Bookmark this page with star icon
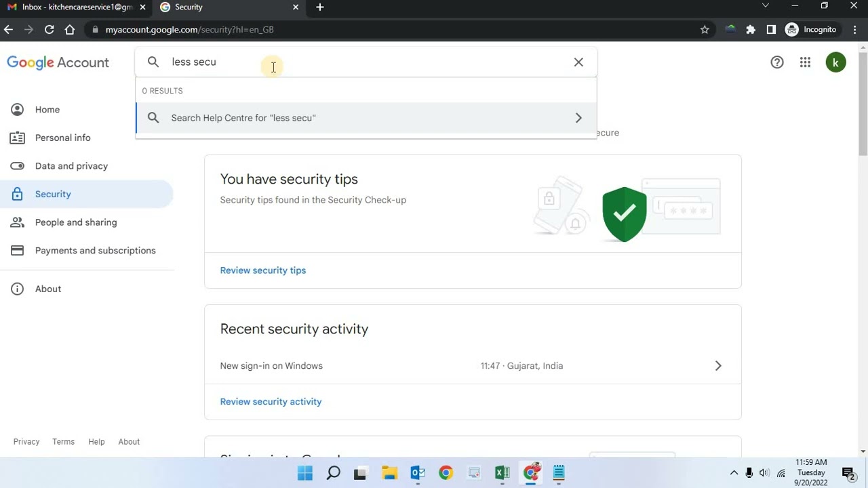Viewport: 868px width, 488px height. [x=705, y=30]
